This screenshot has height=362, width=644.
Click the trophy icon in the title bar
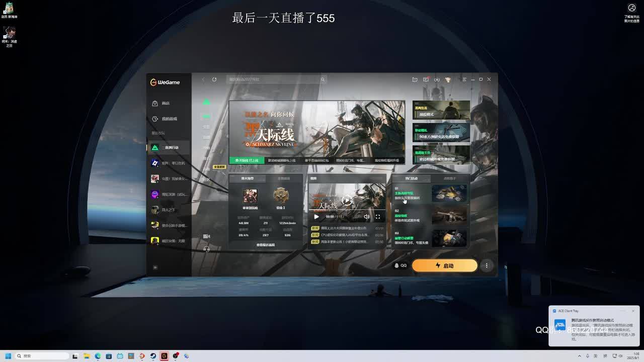pyautogui.click(x=448, y=79)
